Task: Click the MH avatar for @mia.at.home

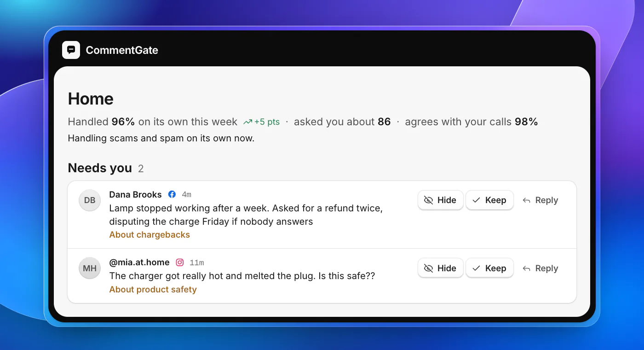Action: tap(90, 268)
